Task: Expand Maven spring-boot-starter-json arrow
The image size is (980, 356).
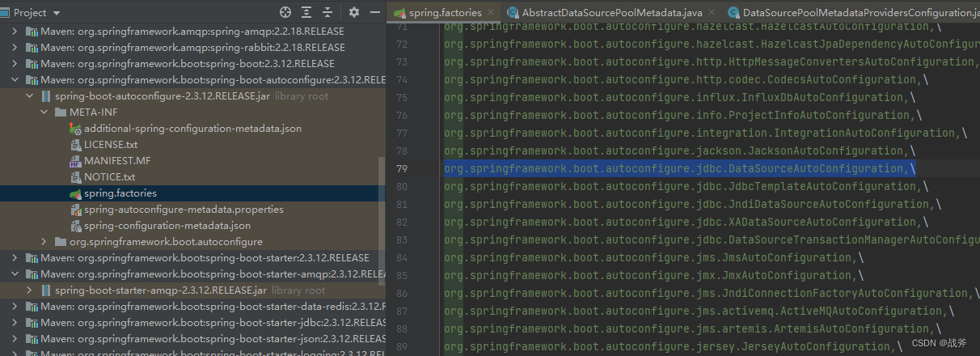Action: click(x=16, y=338)
